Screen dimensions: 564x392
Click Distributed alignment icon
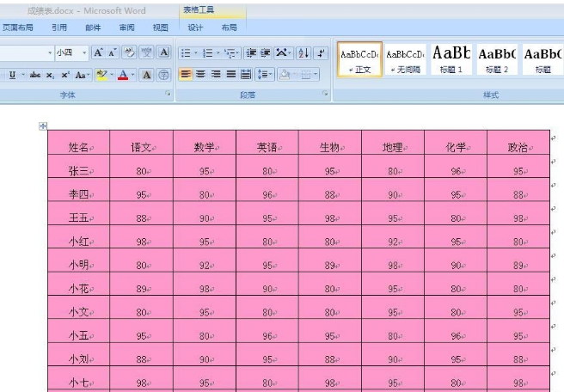[246, 75]
